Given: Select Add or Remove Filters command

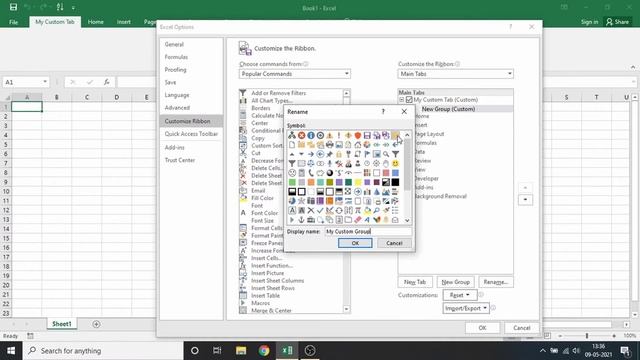Looking at the screenshot, I should pos(278,93).
